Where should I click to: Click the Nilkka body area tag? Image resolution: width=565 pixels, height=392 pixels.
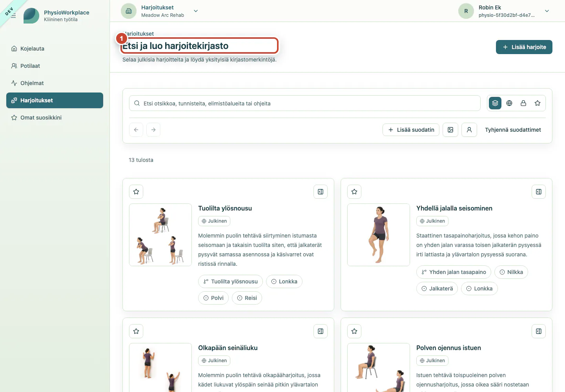tap(511, 272)
